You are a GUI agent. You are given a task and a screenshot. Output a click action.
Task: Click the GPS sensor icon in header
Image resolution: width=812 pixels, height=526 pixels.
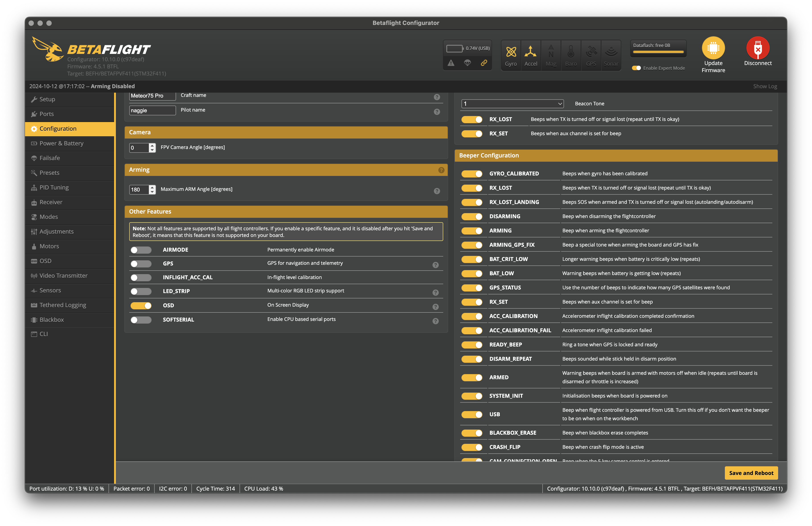point(591,51)
